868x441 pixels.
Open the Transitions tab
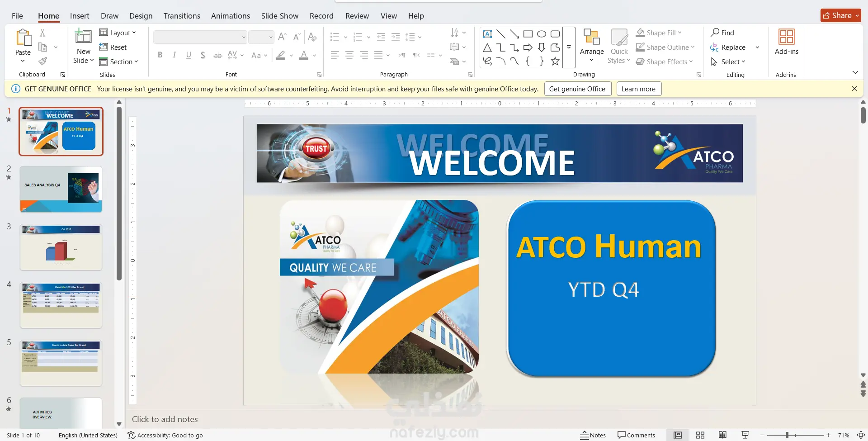[x=182, y=16]
